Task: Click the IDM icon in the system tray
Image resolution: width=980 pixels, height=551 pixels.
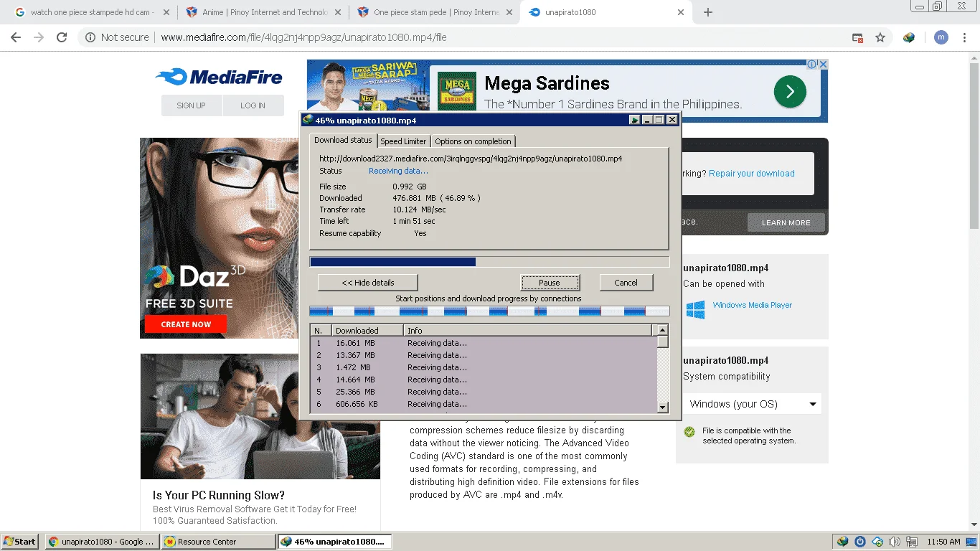Action: pos(843,542)
